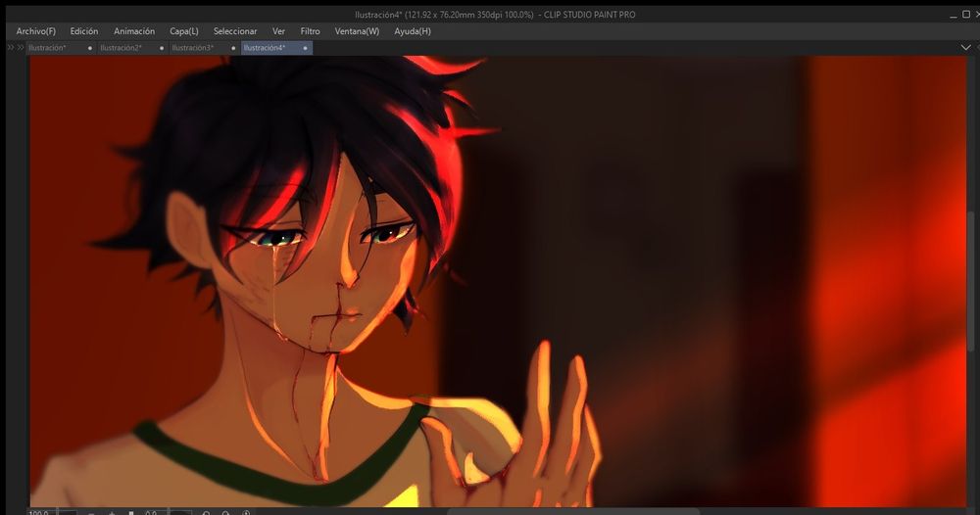The width and height of the screenshot is (980, 515).
Task: Switch to the Ilustración3* canvas tab
Action: (x=205, y=48)
